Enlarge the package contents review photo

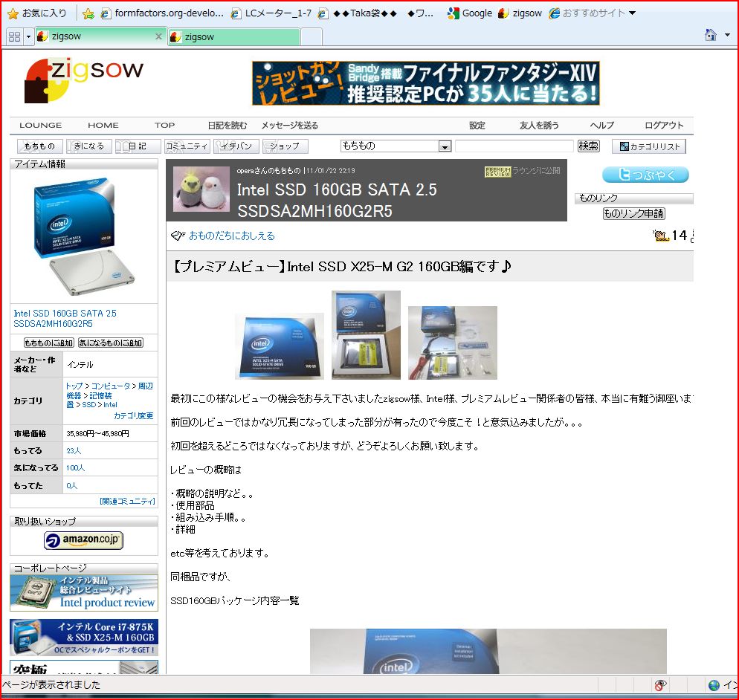pyautogui.click(x=453, y=343)
